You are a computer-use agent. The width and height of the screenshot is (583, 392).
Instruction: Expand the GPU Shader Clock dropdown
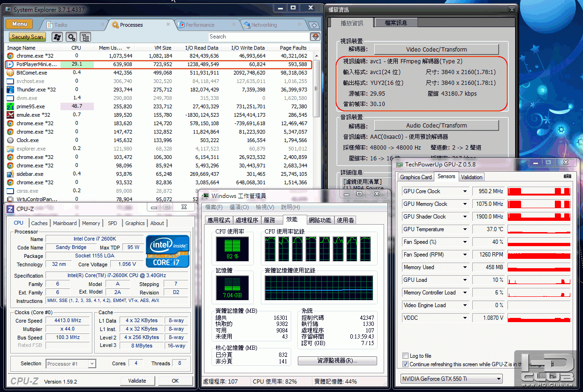tap(465, 217)
